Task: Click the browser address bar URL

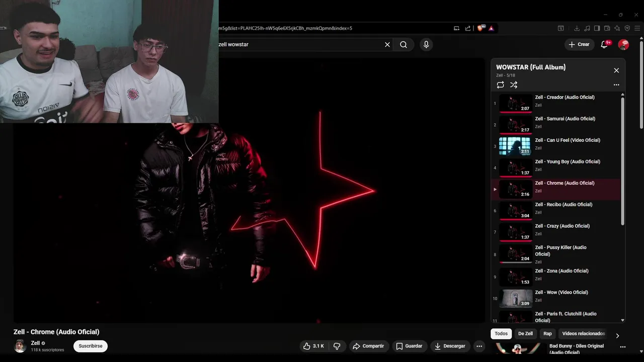Action: [285, 28]
